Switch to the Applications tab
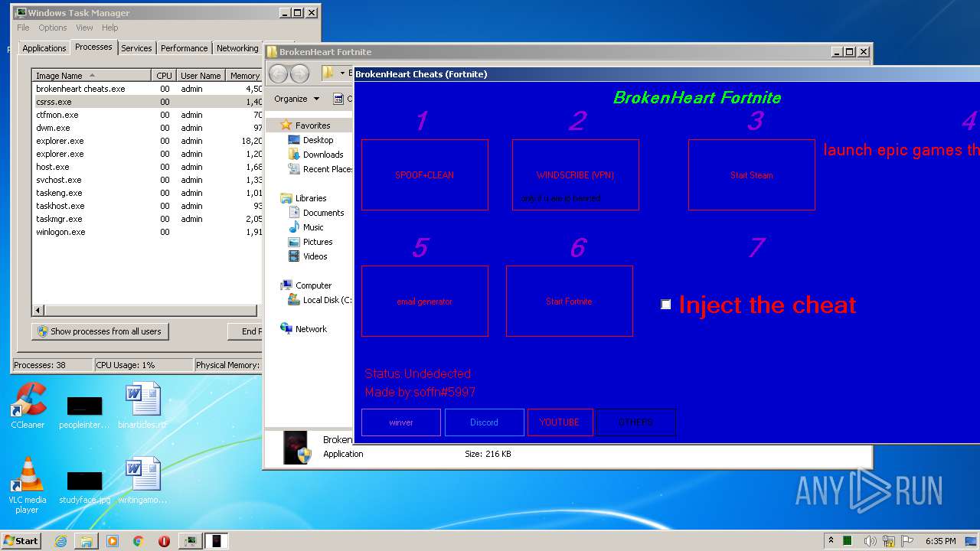 pos(44,48)
